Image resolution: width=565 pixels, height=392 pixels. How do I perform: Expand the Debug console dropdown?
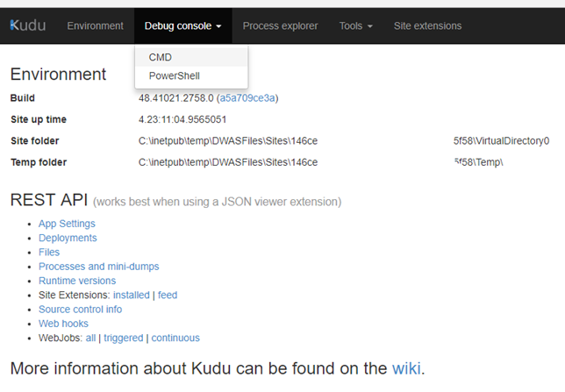(182, 26)
